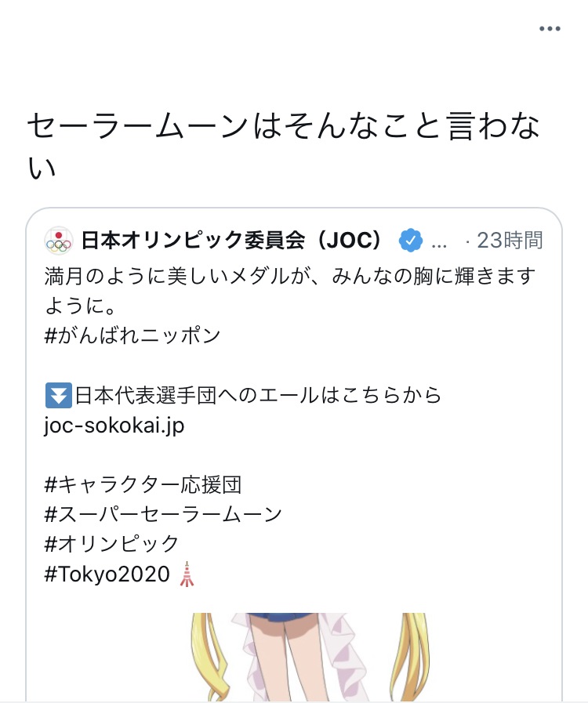Open the #オリンピック hashtag
Screen dimensions: 588x703
[111, 544]
